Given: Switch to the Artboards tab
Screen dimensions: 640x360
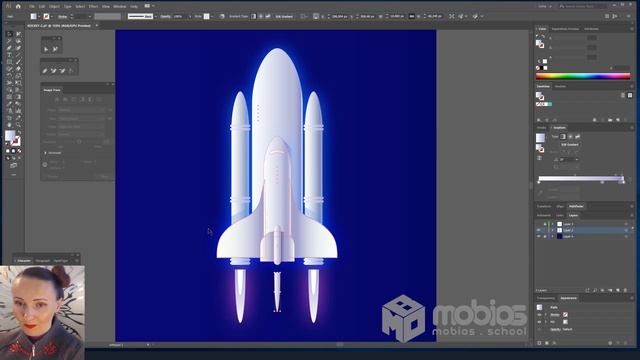Looking at the screenshot, I should [544, 216].
